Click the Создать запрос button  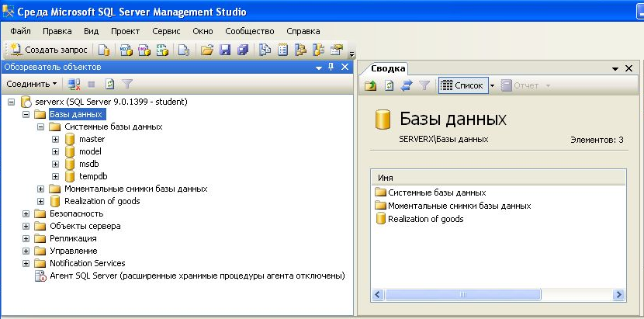[48, 50]
